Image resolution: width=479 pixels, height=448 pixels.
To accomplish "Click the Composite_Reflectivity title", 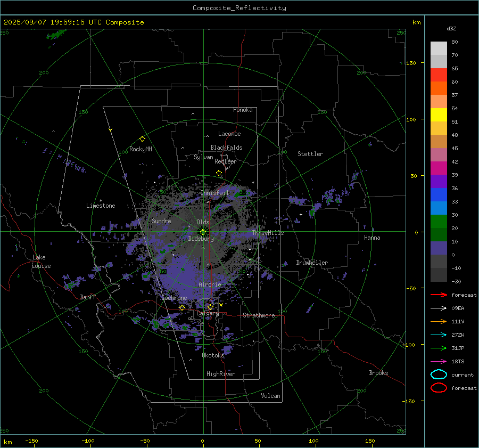I will click(x=240, y=8).
